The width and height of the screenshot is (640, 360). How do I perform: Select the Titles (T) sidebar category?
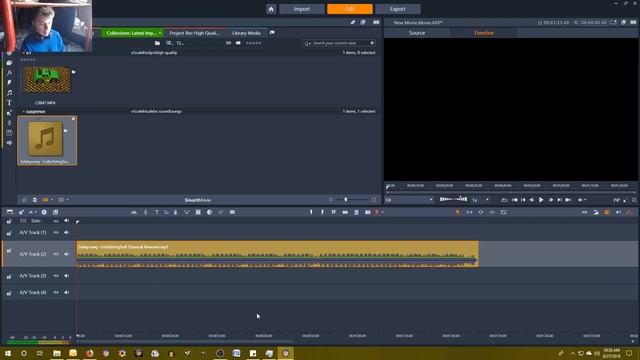click(x=9, y=103)
